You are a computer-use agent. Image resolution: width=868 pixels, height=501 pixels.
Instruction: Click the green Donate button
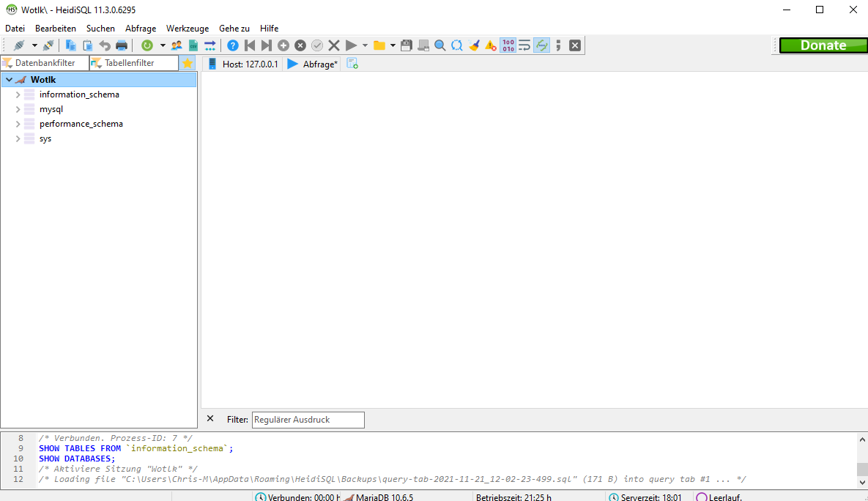pos(823,45)
